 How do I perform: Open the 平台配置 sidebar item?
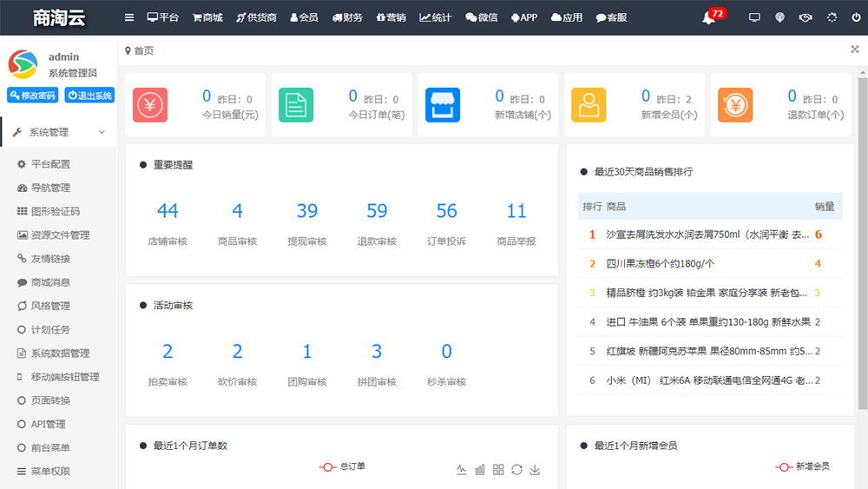[x=50, y=164]
